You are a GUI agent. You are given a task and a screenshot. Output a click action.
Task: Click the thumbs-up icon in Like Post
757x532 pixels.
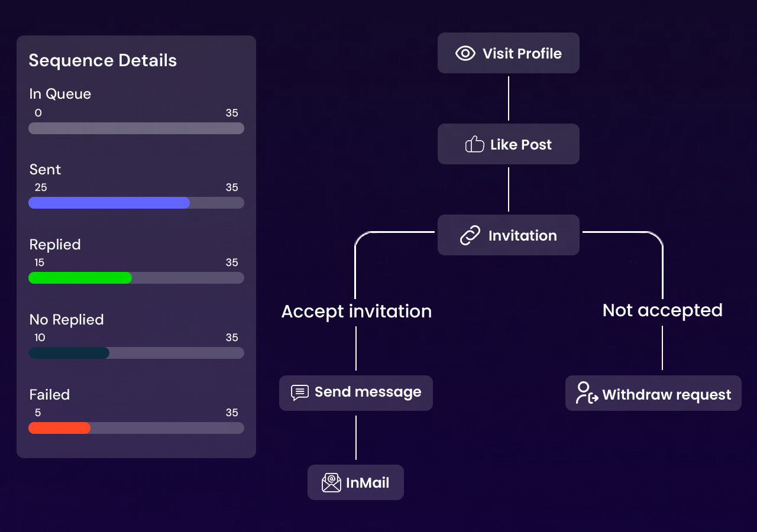click(x=474, y=144)
